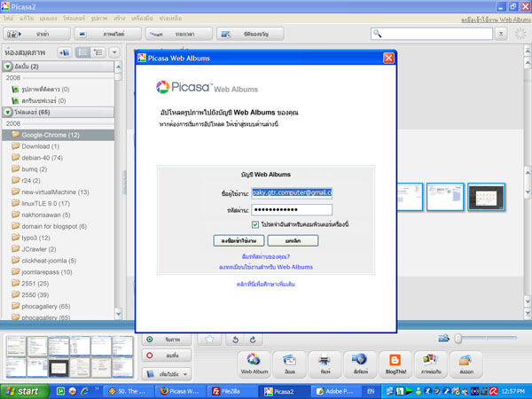The height and width of the screenshot is (399, 532).
Task: Open the library view options dropdown
Action: tap(114, 52)
